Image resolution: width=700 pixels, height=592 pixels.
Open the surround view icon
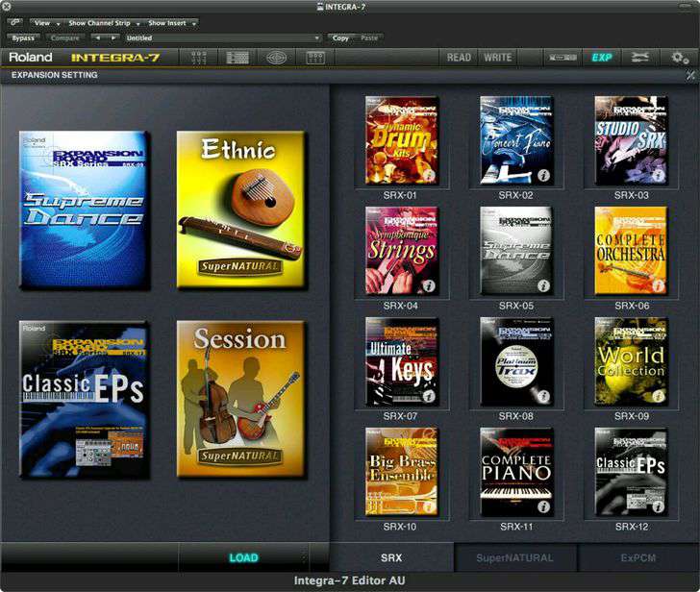277,58
